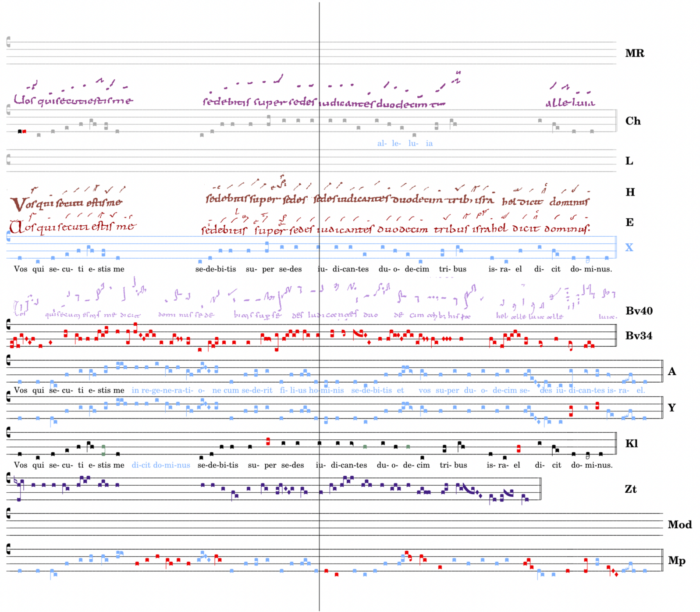Click the MR staff label
700x612 pixels.
point(634,53)
